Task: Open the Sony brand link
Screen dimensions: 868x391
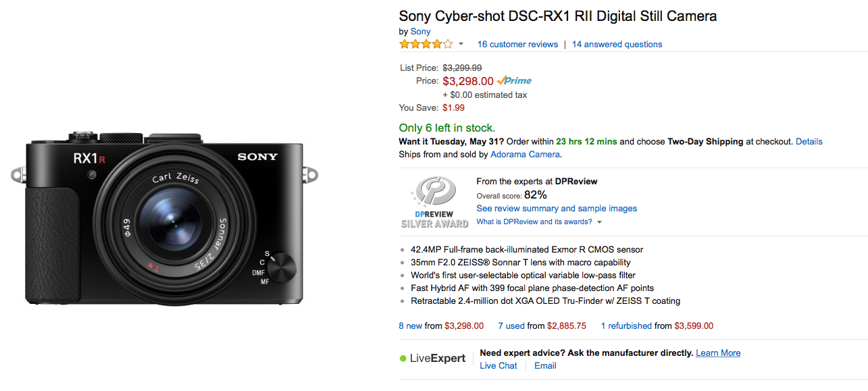Action: point(420,31)
